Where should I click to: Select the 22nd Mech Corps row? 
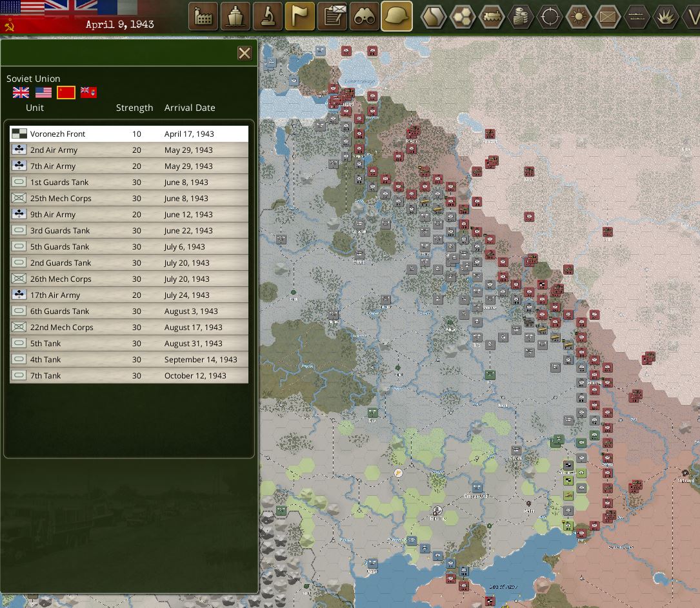coord(129,327)
